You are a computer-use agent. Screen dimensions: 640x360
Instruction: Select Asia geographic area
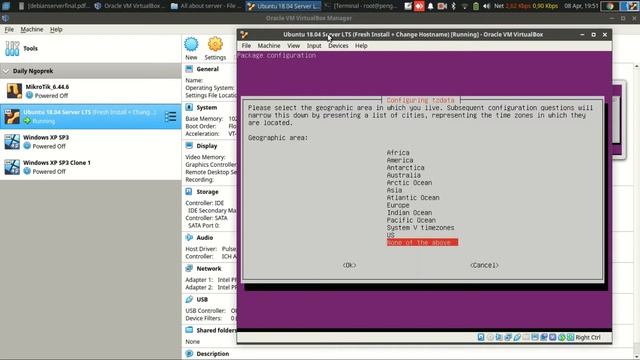pyautogui.click(x=394, y=190)
